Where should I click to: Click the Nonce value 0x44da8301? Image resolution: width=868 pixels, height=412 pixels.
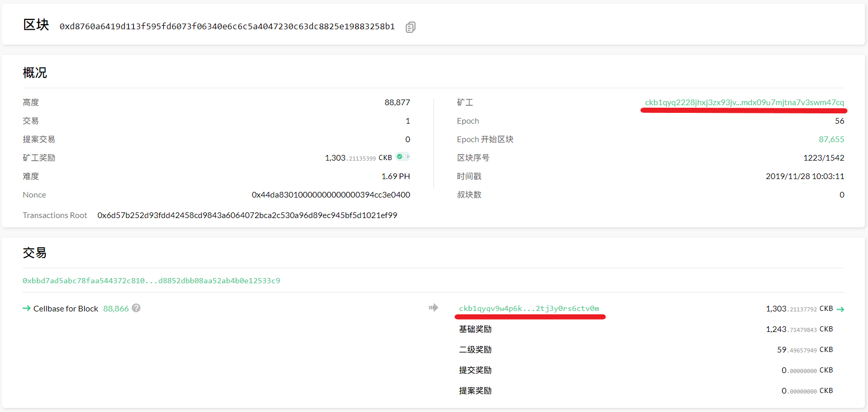point(330,195)
